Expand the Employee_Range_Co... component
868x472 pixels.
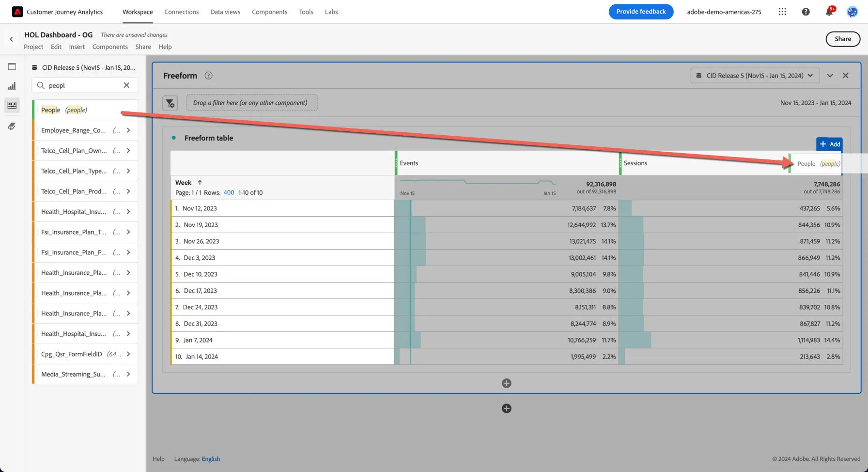point(128,130)
